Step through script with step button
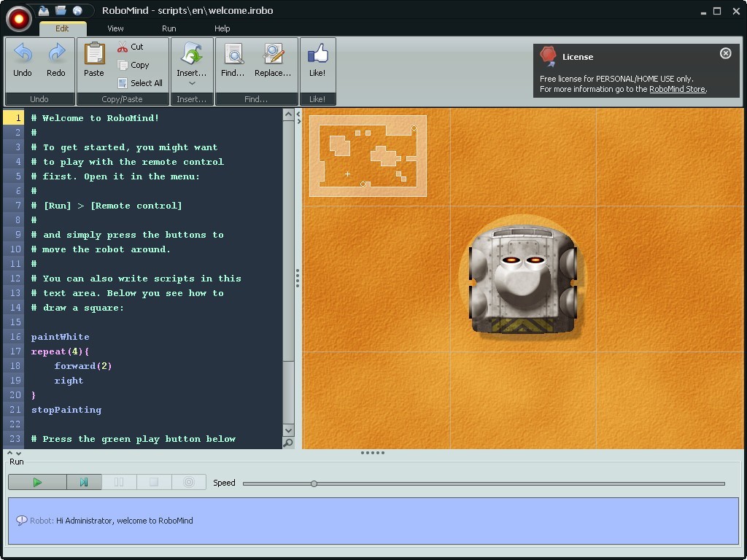 (84, 482)
